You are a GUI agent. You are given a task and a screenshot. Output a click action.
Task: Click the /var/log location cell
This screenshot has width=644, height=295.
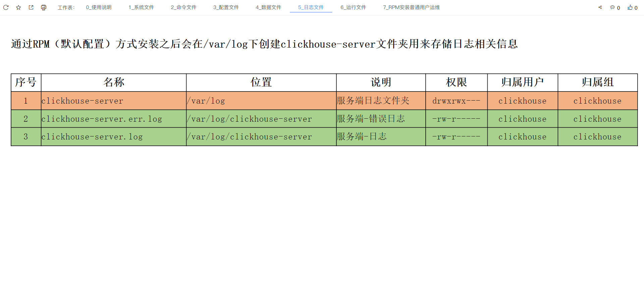pyautogui.click(x=261, y=101)
